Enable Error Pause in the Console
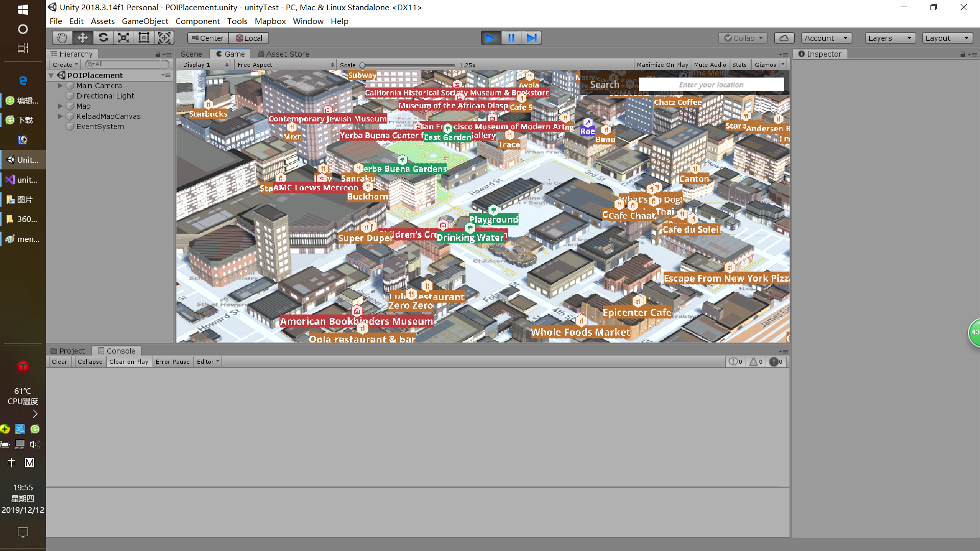 (x=173, y=361)
